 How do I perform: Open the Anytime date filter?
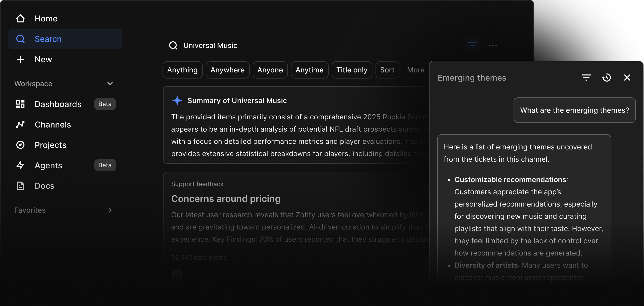pyautogui.click(x=310, y=70)
